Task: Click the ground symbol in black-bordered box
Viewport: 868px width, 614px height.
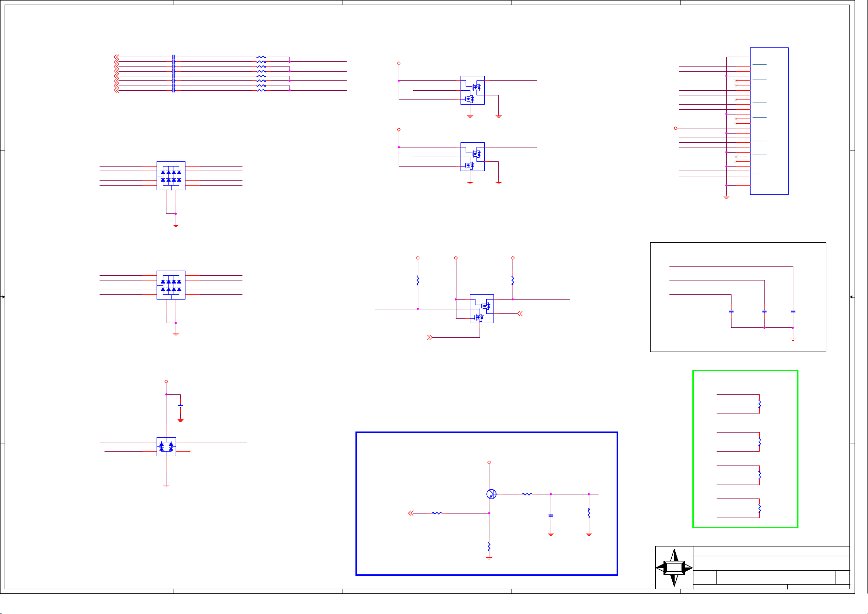Action: [793, 339]
